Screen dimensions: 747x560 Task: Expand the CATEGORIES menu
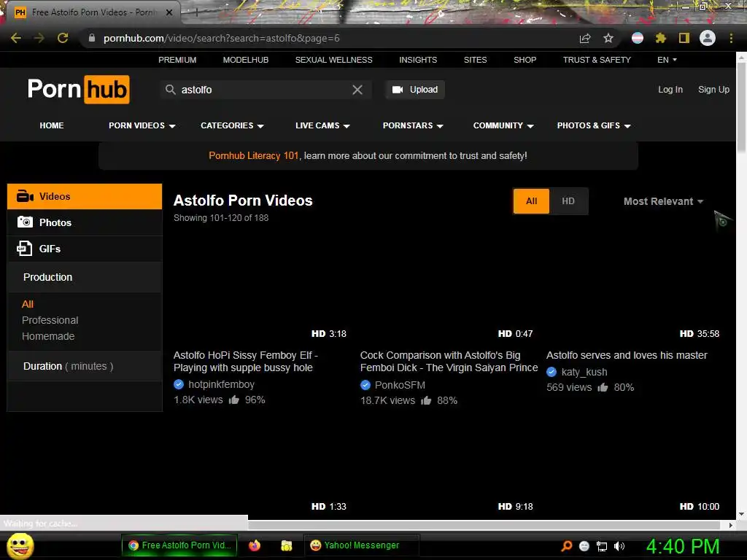[x=232, y=125]
